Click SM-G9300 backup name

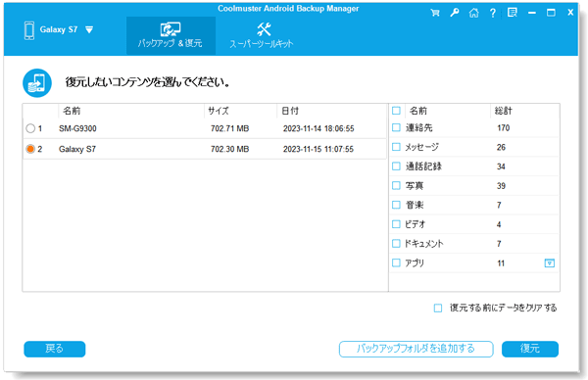pos(77,128)
